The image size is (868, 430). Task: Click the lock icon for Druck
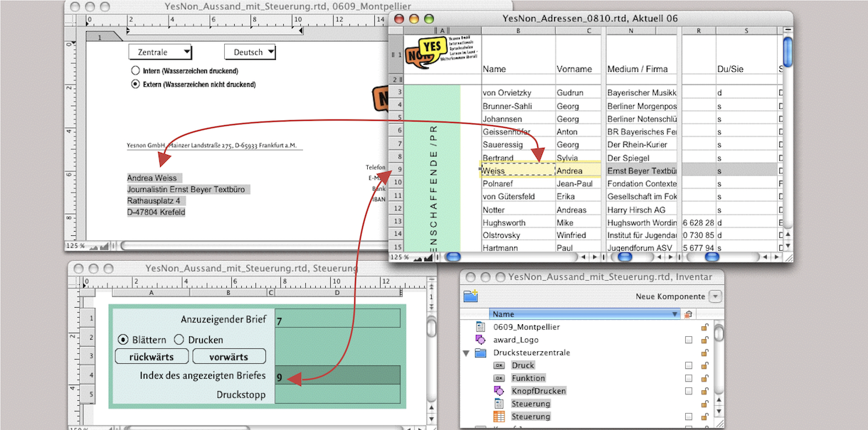click(705, 365)
